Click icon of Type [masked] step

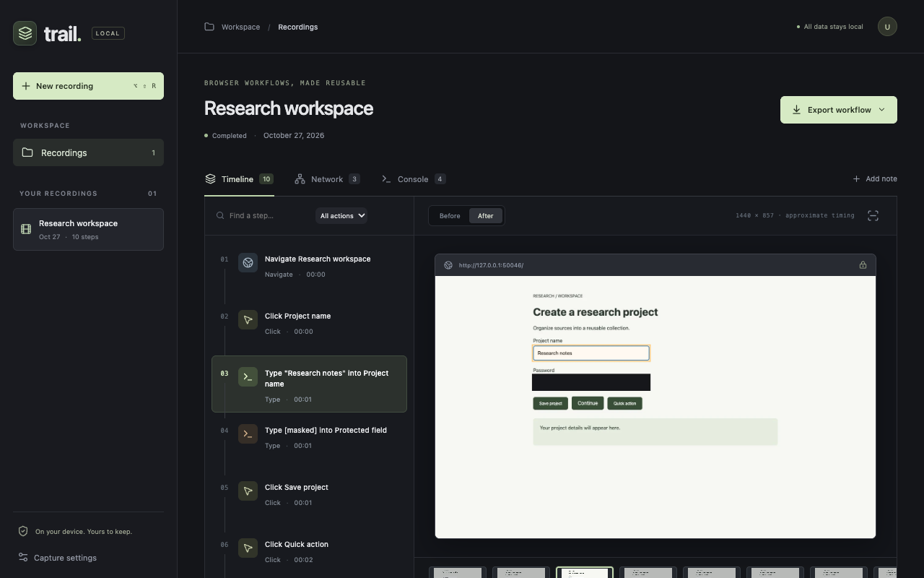coord(248,433)
